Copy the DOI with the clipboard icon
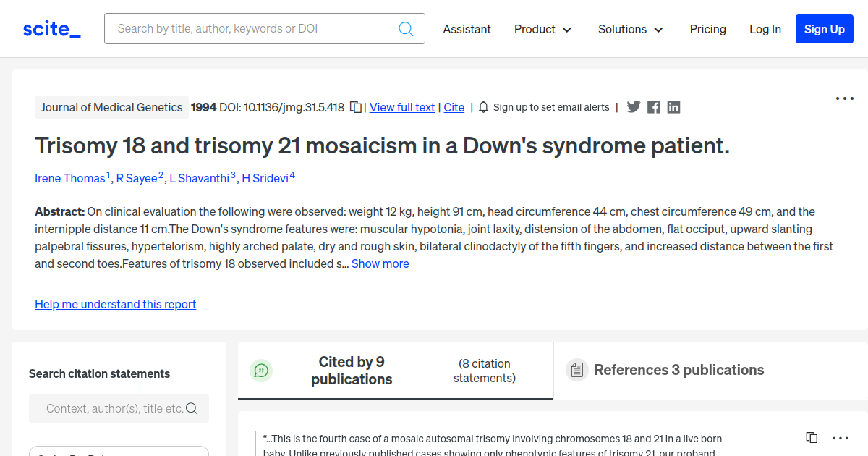The height and width of the screenshot is (456, 868). click(356, 107)
